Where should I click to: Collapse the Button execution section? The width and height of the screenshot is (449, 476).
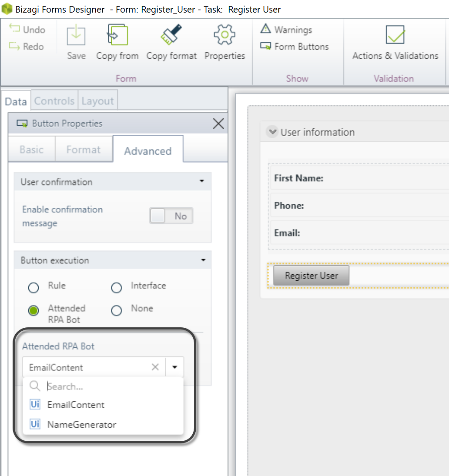coord(203,260)
